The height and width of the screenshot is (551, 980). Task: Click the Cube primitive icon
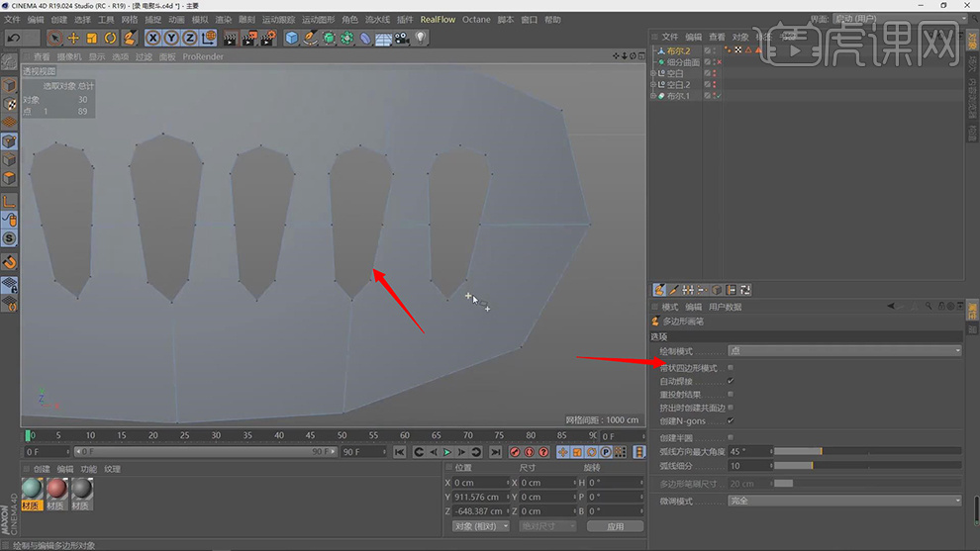[292, 38]
